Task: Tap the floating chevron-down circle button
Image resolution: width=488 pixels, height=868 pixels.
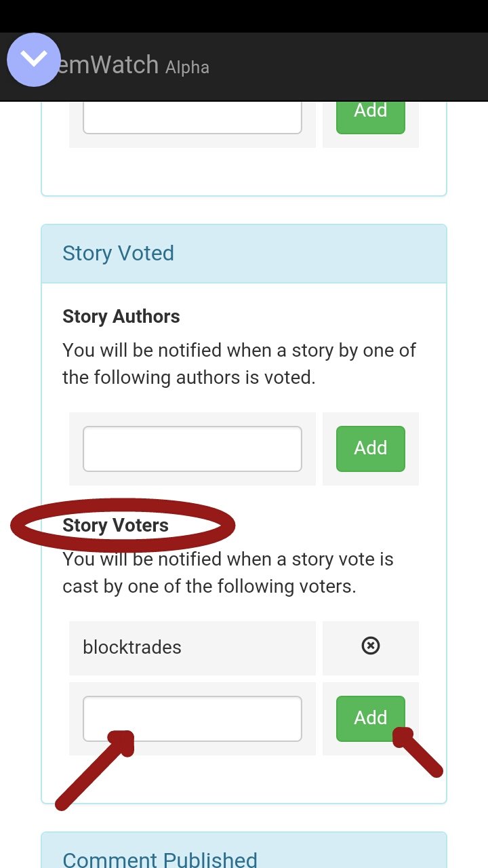Action: 34,59
